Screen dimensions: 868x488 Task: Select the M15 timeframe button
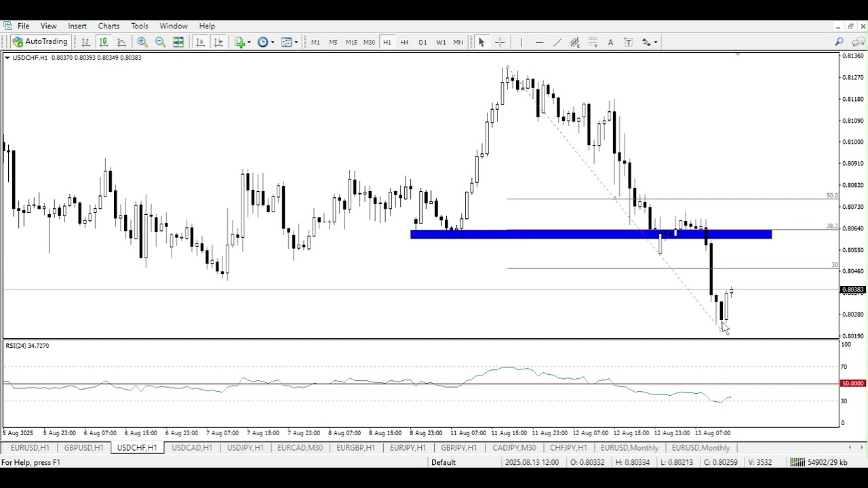point(351,42)
